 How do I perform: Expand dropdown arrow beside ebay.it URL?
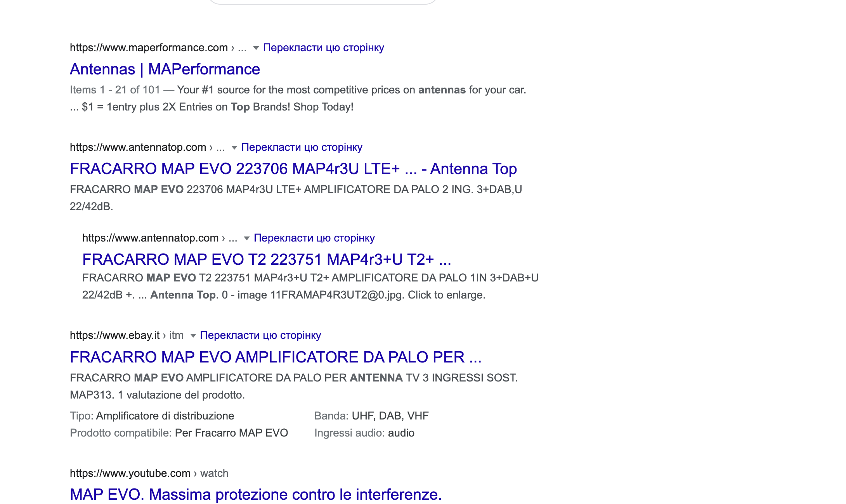tap(193, 336)
